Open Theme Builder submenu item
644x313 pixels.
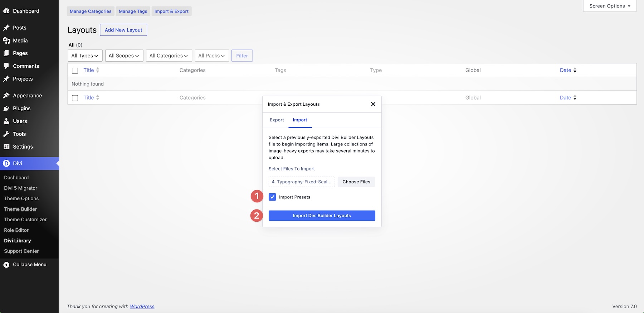point(20,209)
